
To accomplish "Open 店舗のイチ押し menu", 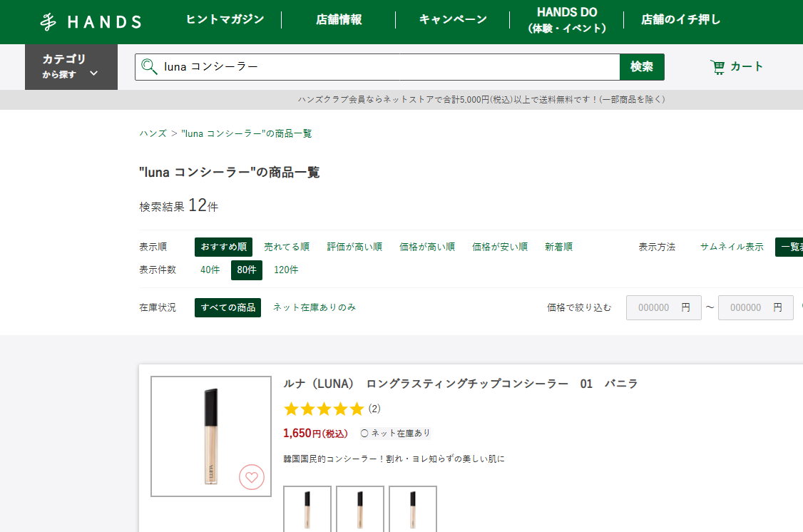I will click(680, 19).
